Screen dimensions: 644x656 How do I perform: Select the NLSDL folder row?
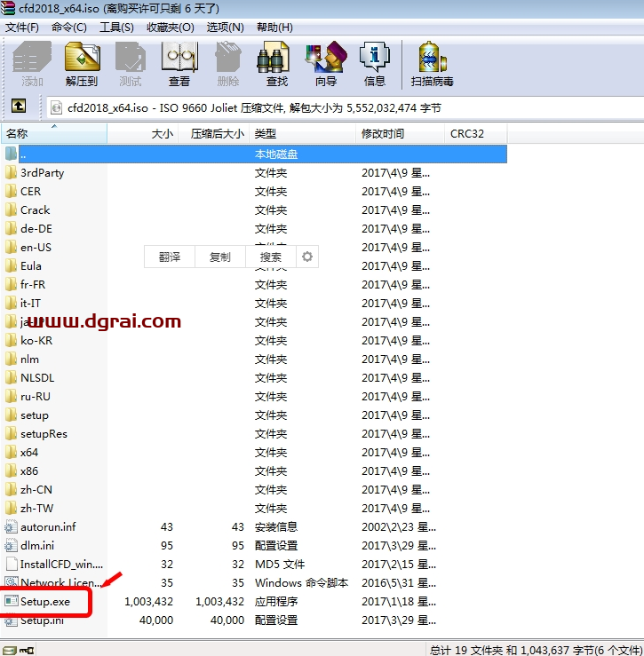(254, 378)
